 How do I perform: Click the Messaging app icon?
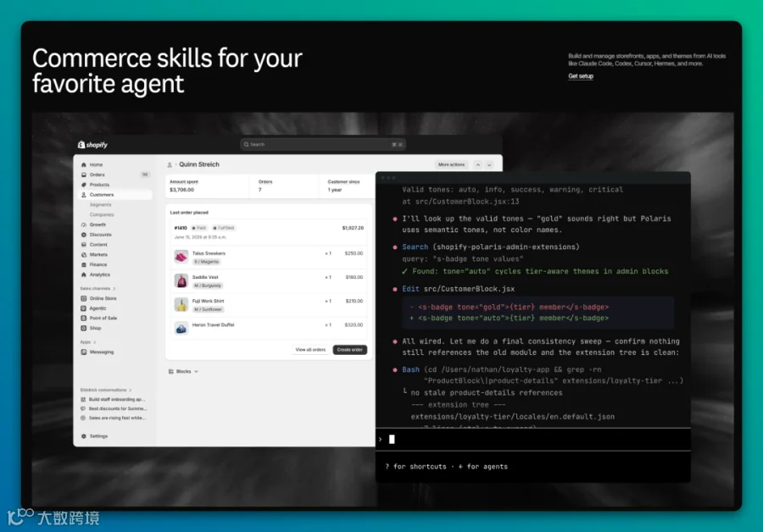point(83,352)
